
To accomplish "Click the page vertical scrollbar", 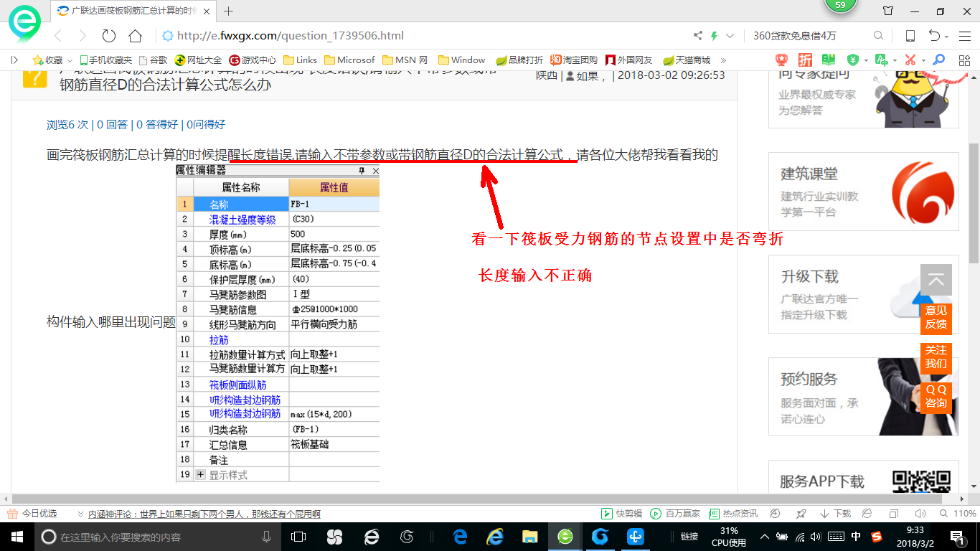I will [x=974, y=204].
